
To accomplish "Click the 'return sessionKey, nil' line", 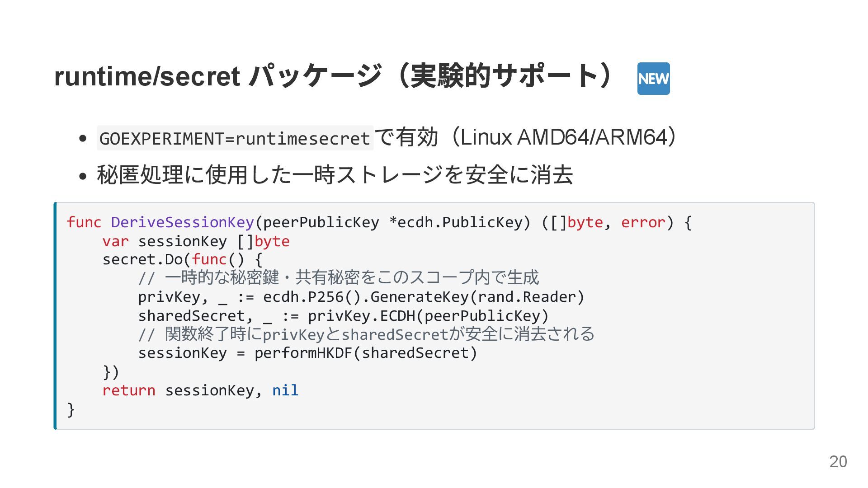I will pos(200,390).
